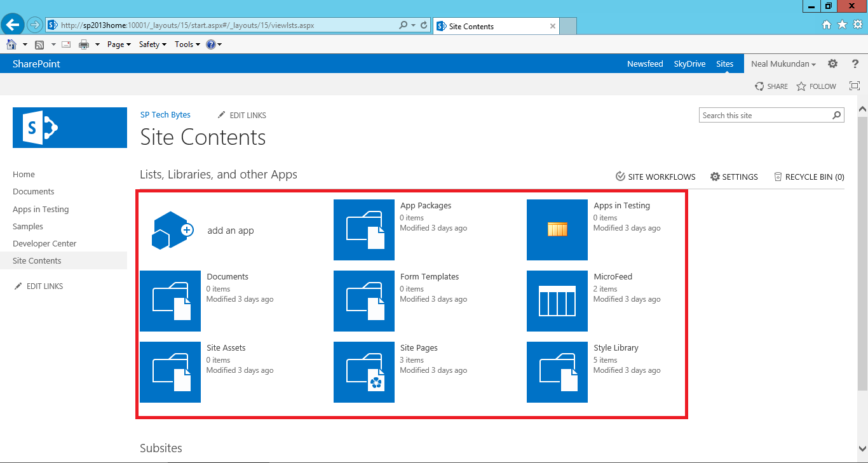Image resolution: width=868 pixels, height=463 pixels.
Task: Expand the Help icon dropdown arrow
Action: (219, 44)
